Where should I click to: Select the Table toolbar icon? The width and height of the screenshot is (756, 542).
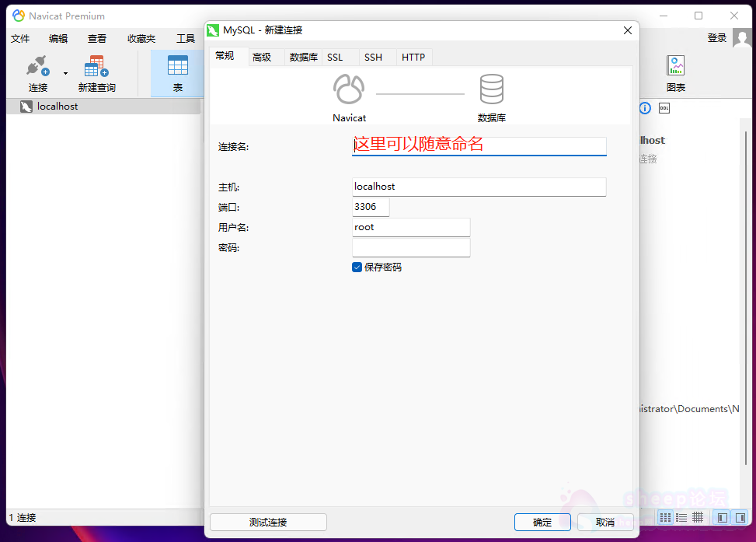pyautogui.click(x=178, y=65)
